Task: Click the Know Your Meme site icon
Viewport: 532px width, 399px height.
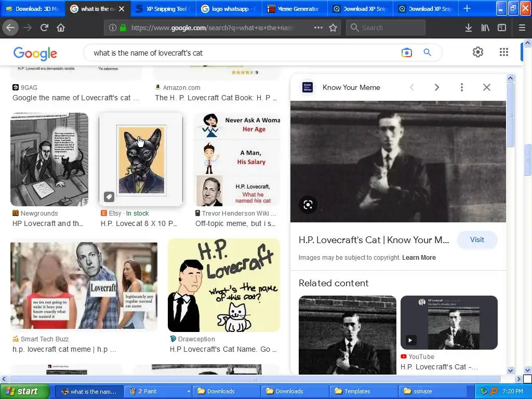Action: (308, 87)
